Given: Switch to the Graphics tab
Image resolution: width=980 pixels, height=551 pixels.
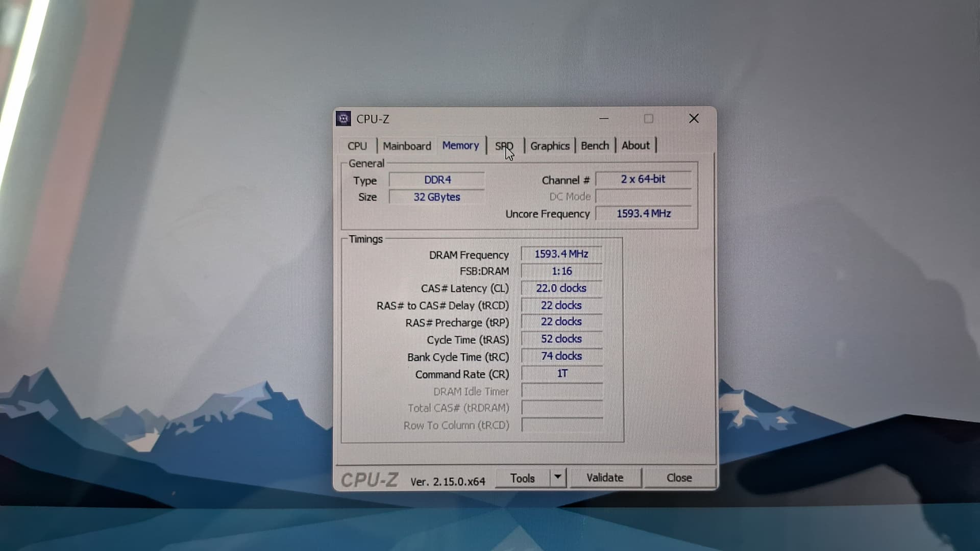Looking at the screenshot, I should click(550, 146).
